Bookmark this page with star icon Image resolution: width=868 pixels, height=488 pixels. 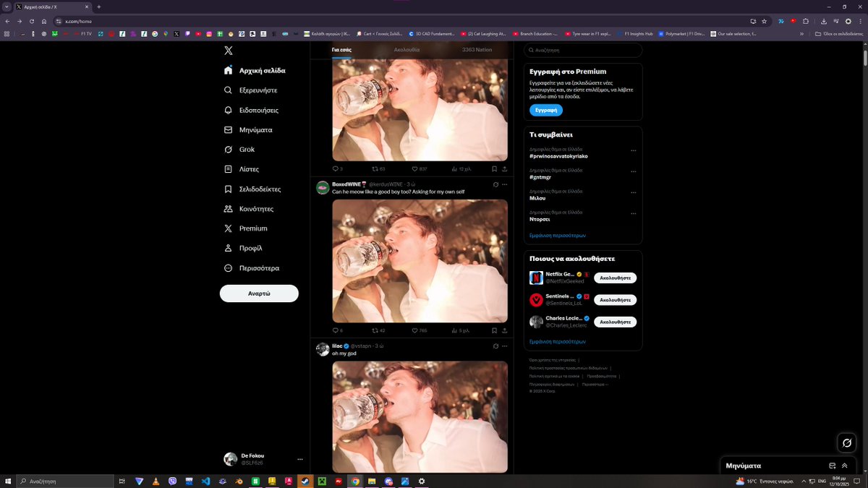(766, 21)
